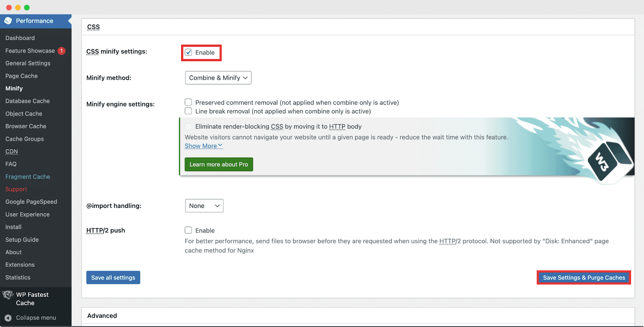
Task: Enable Line break removal checkbox
Action: [188, 111]
